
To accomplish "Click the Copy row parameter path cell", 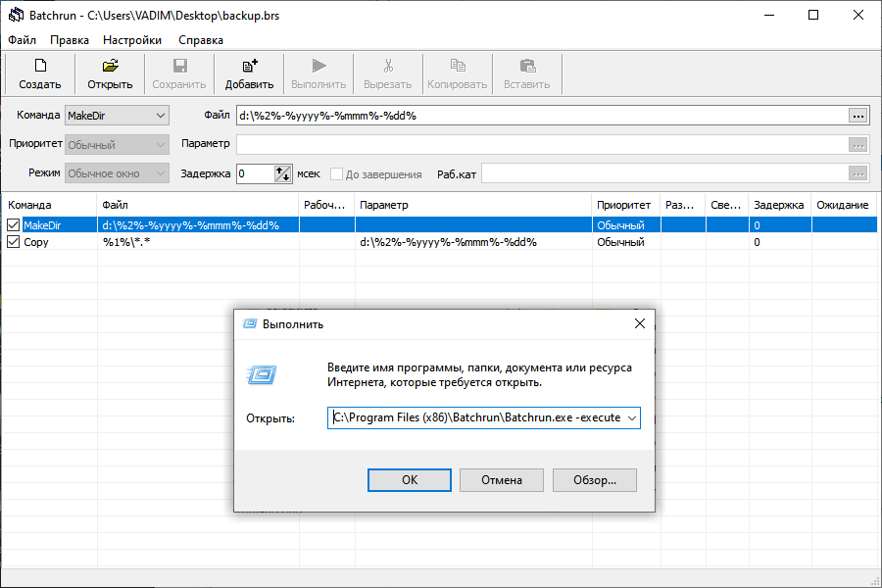I will tap(448, 242).
